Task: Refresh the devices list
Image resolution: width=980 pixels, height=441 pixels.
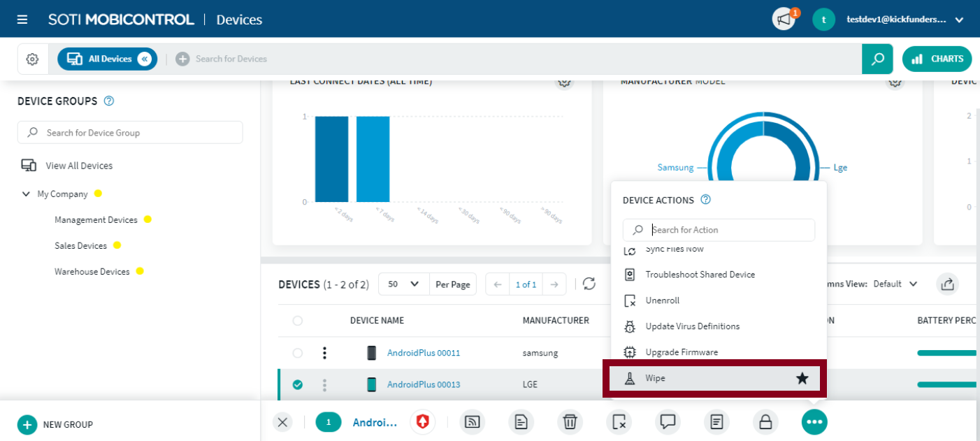Action: click(589, 284)
